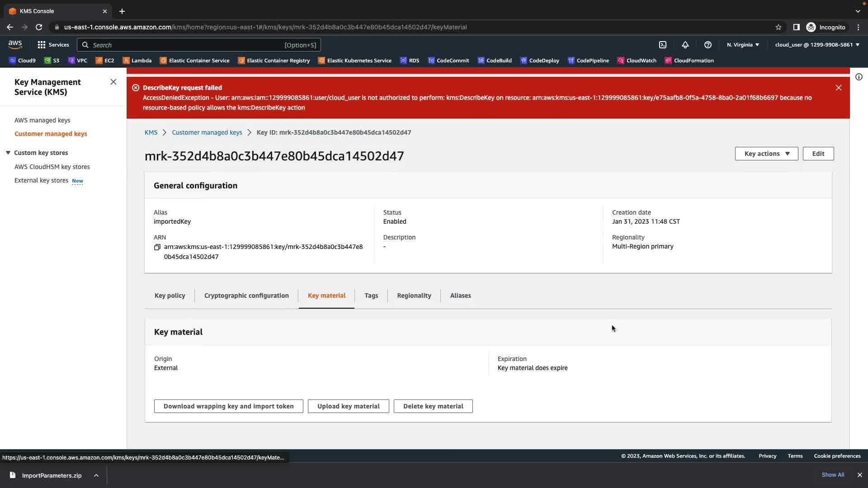The height and width of the screenshot is (488, 868).
Task: Open the info panel icon at right edge
Action: point(859,77)
